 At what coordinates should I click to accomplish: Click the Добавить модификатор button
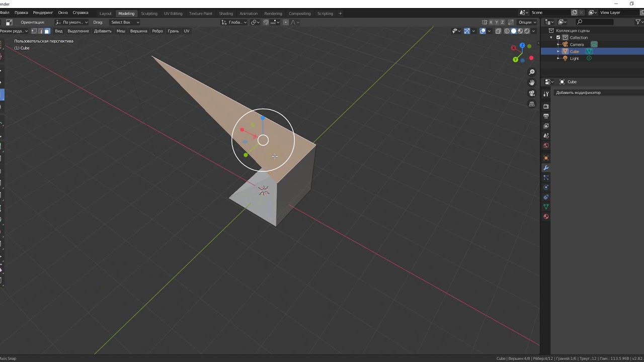tap(579, 93)
